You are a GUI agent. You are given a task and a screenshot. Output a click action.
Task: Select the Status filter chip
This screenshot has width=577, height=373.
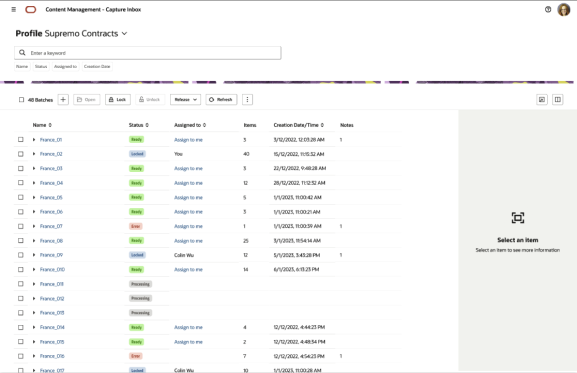(x=41, y=67)
